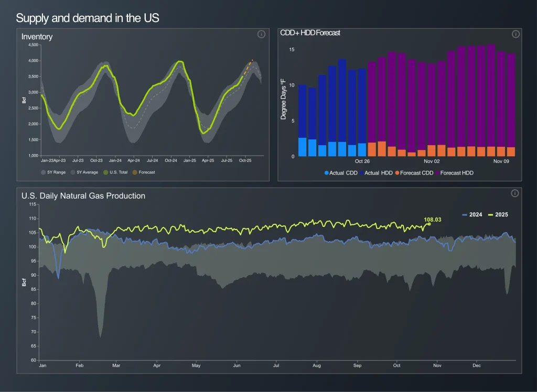Toggle the 5Y Range legend series
The image size is (537, 392).
click(x=53, y=172)
